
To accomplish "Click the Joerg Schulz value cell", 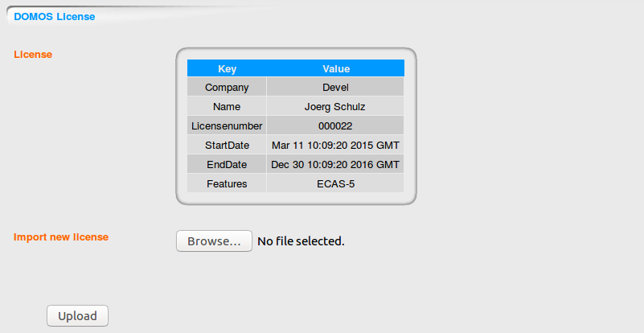I will (335, 107).
